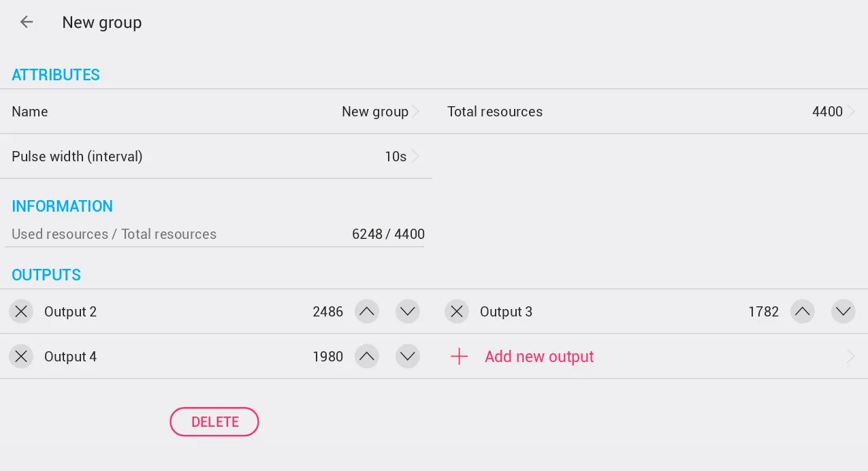The width and height of the screenshot is (868, 471).
Task: Move Output 3 down
Action: pos(843,312)
